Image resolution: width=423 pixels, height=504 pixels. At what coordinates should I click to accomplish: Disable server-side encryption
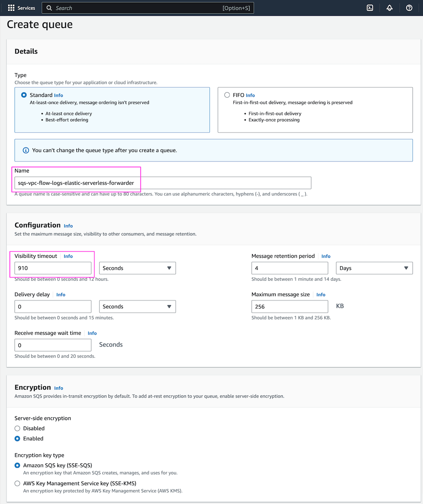coord(17,428)
